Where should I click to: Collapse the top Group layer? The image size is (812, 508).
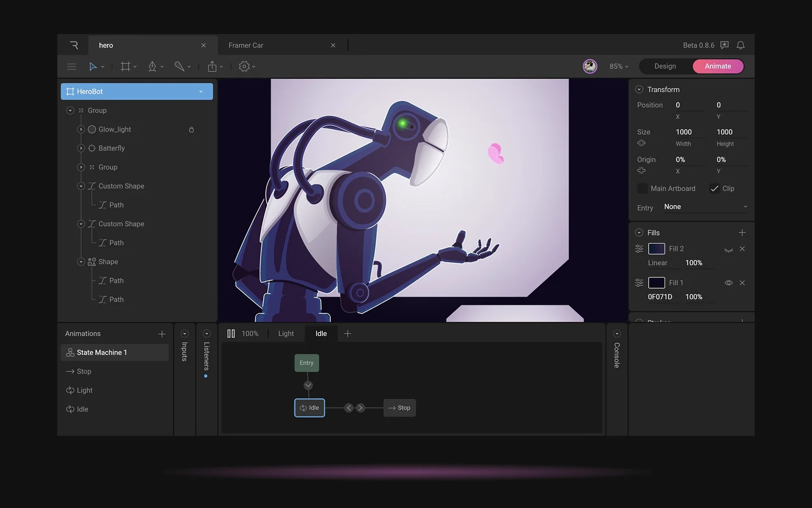(70, 111)
